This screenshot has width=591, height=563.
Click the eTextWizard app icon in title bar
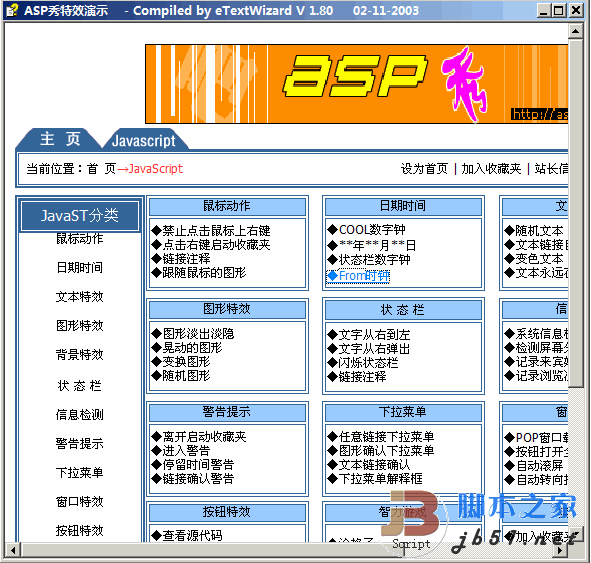12,10
